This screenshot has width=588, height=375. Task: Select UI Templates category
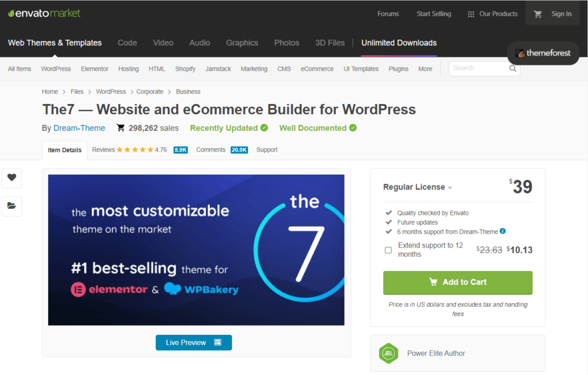click(x=361, y=69)
